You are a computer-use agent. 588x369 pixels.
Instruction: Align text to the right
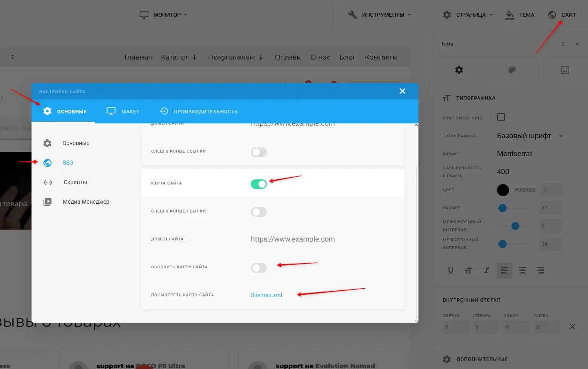coord(540,271)
